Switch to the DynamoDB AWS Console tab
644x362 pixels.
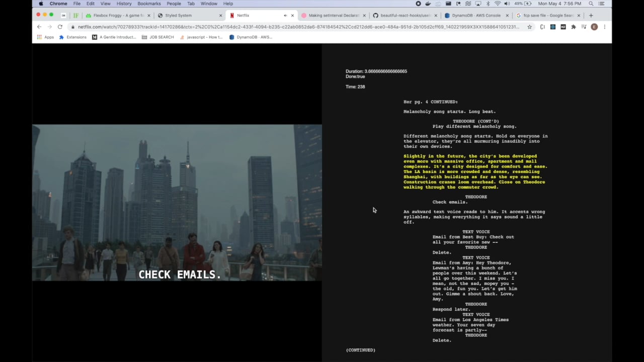(477, 16)
